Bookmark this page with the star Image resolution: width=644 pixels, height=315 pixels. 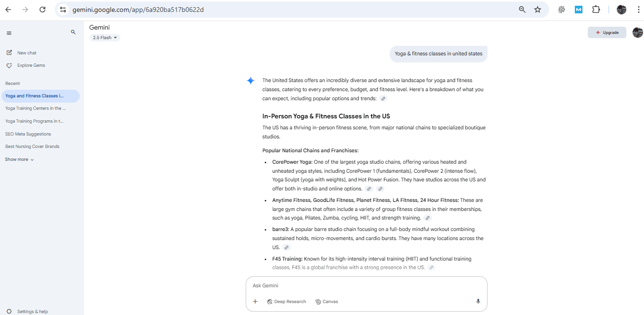pos(538,10)
